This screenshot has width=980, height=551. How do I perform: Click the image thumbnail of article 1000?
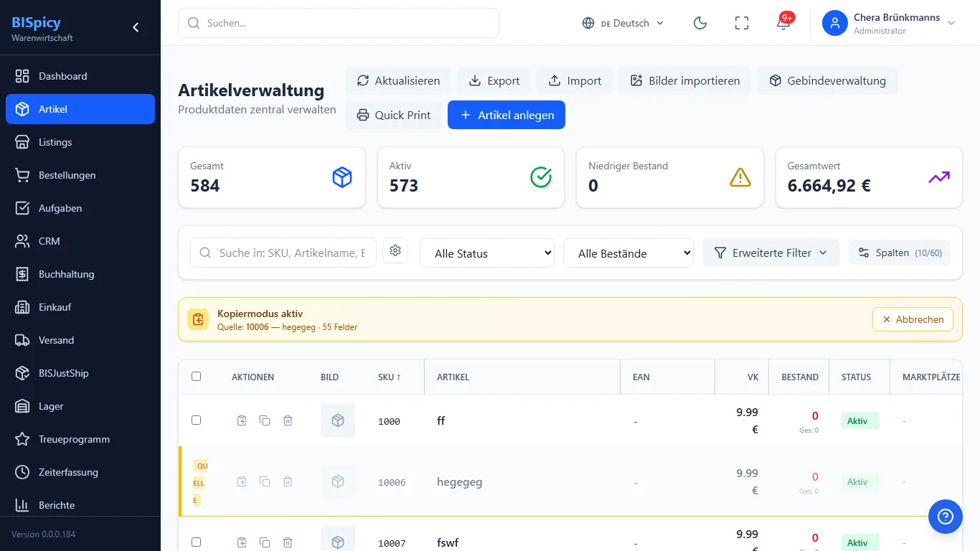pos(338,420)
